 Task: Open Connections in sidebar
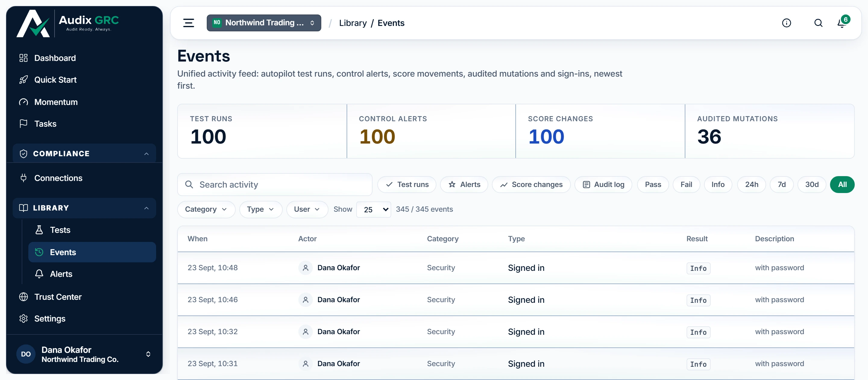click(x=84, y=178)
